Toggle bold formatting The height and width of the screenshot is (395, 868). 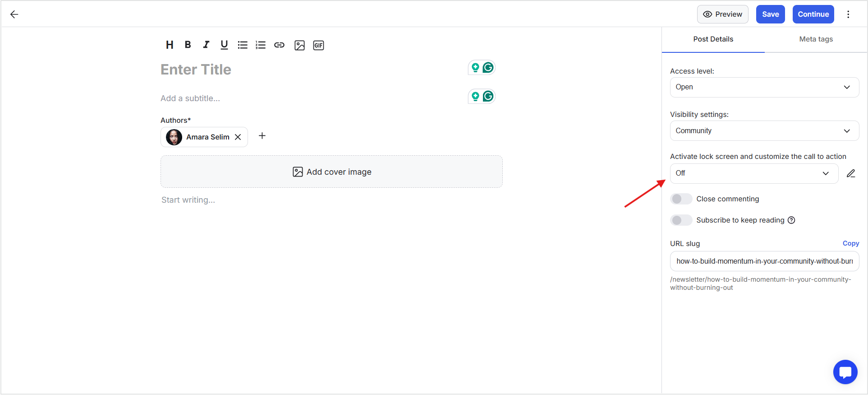[x=188, y=45]
